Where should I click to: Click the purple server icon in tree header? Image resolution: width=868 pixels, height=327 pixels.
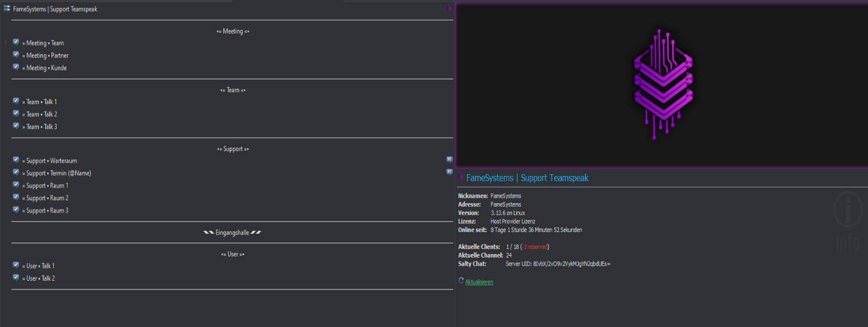[450, 9]
